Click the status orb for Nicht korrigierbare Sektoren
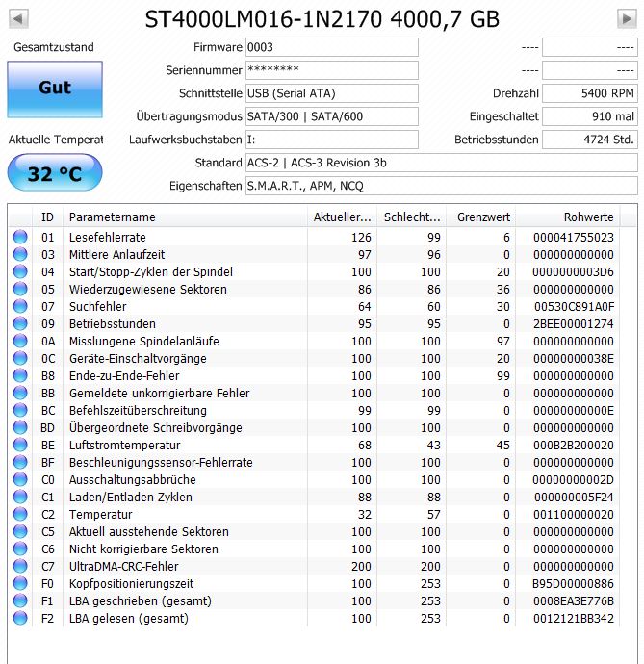This screenshot has height=664, width=644. click(x=20, y=549)
